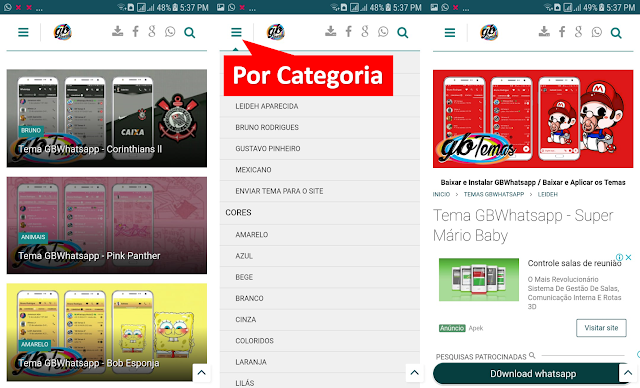Viewport: 640px width, 388px height.
Task: Click AMARELO tag on Bob Esponja card
Action: [x=35, y=344]
